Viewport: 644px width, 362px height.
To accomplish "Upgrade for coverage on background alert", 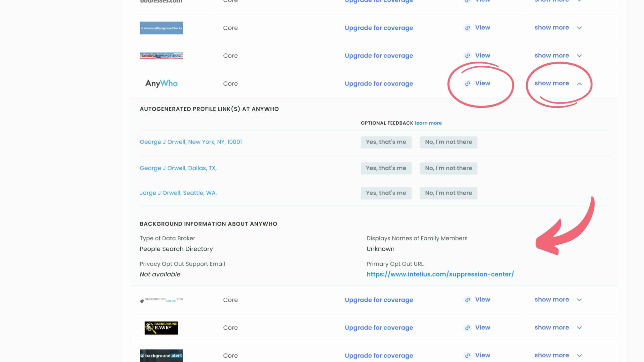I will tap(379, 356).
